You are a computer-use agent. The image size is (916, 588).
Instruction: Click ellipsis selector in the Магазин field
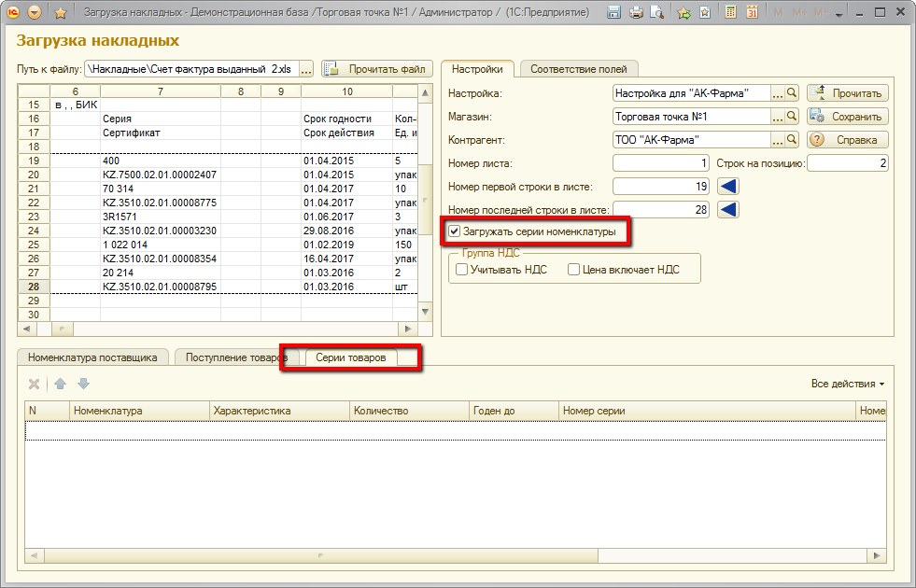(777, 117)
